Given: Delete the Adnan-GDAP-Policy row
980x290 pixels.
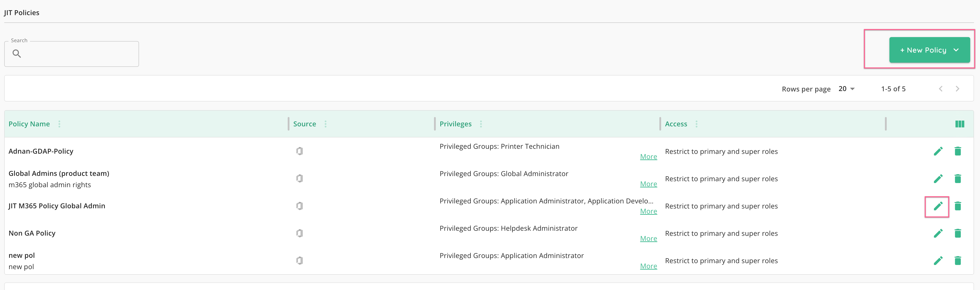Looking at the screenshot, I should tap(958, 151).
